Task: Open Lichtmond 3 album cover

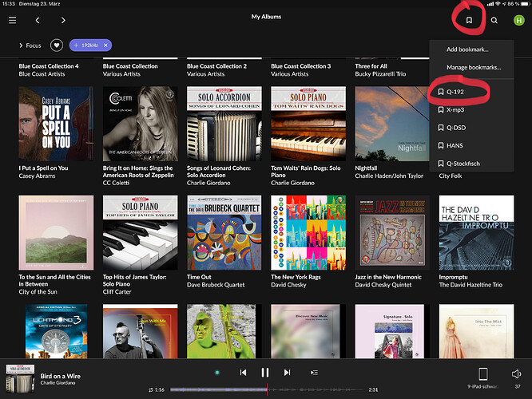Action: tap(56, 331)
